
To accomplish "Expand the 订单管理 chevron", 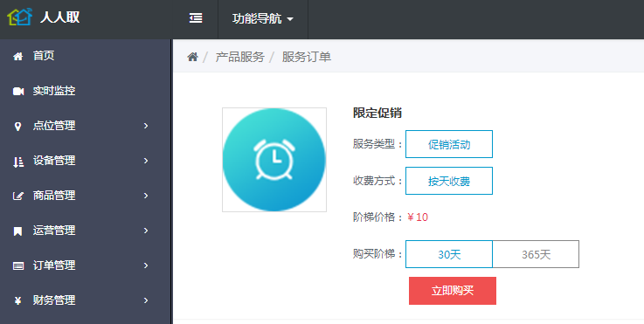I will 146,265.
